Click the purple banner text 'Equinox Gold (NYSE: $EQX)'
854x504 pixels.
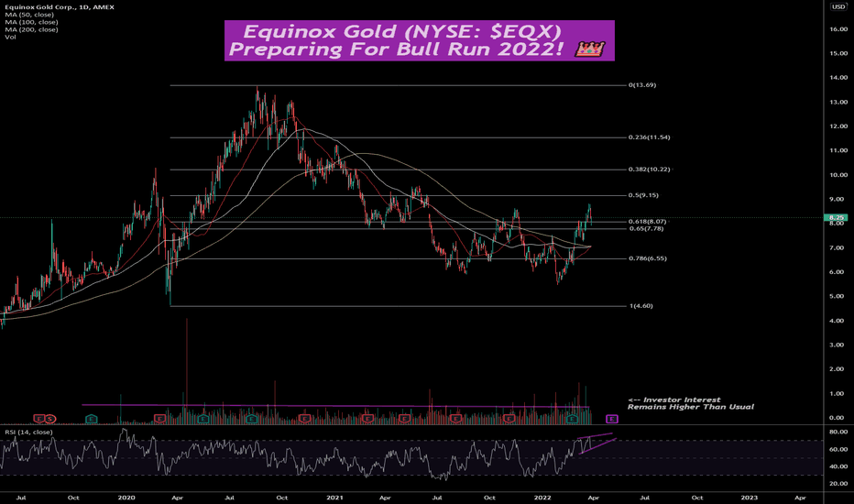point(402,31)
